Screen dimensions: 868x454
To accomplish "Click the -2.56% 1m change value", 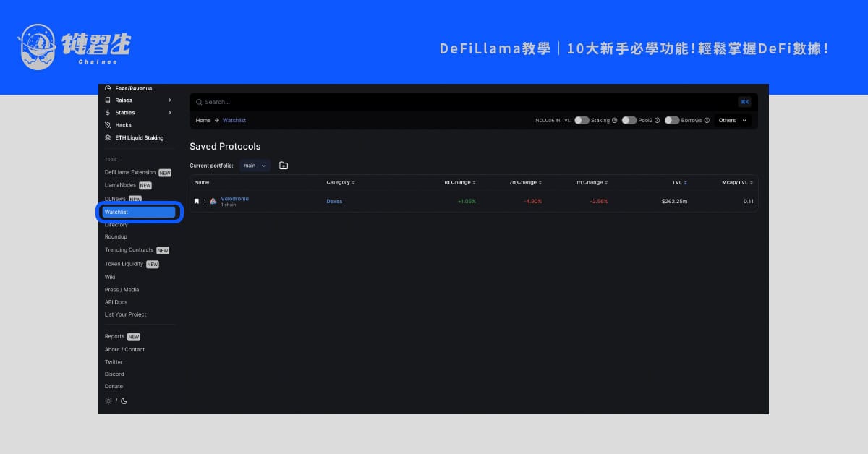I will click(x=599, y=202).
